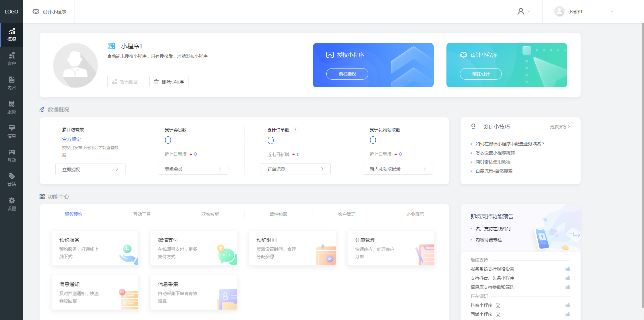Like 同城小程序 with thumbs-up icon
644x320 pixels.
(x=568, y=314)
